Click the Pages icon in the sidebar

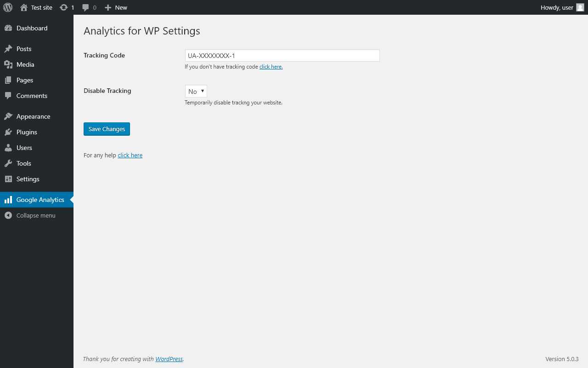click(x=8, y=80)
